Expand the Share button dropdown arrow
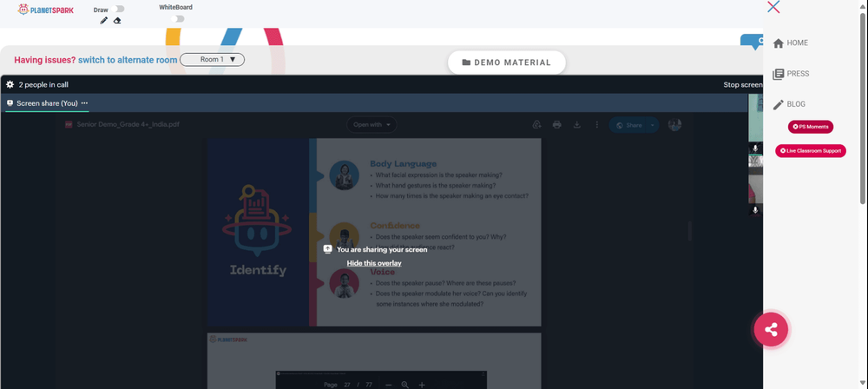Viewport: 868px width, 389px height. click(652, 125)
